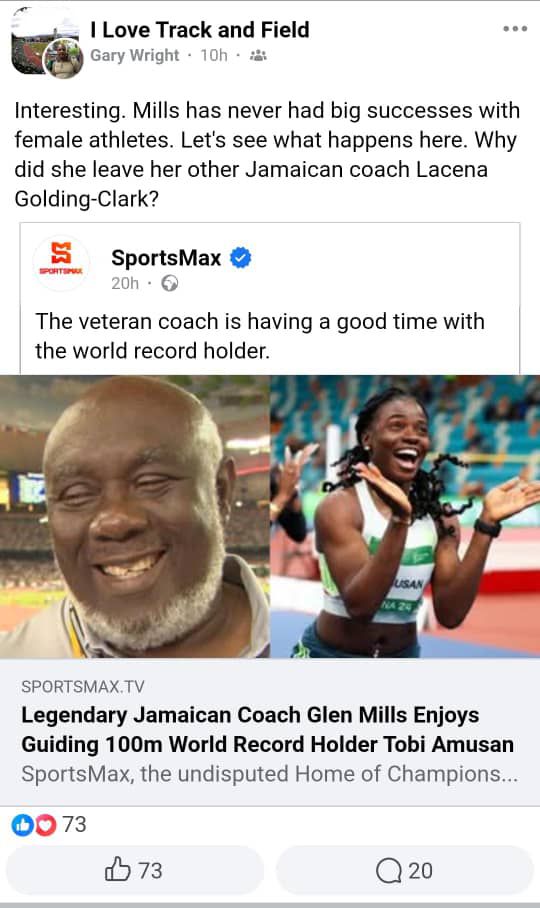Click the group members audience icon
The image size is (540, 908).
click(x=258, y=56)
